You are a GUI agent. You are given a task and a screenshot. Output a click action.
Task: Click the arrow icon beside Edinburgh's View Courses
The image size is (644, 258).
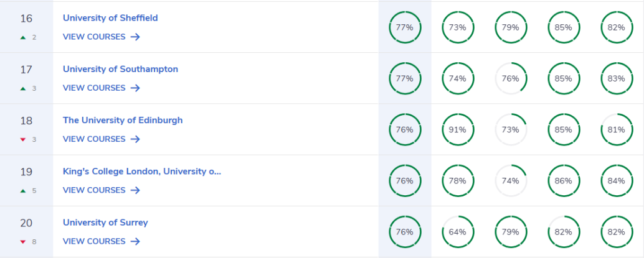(136, 139)
